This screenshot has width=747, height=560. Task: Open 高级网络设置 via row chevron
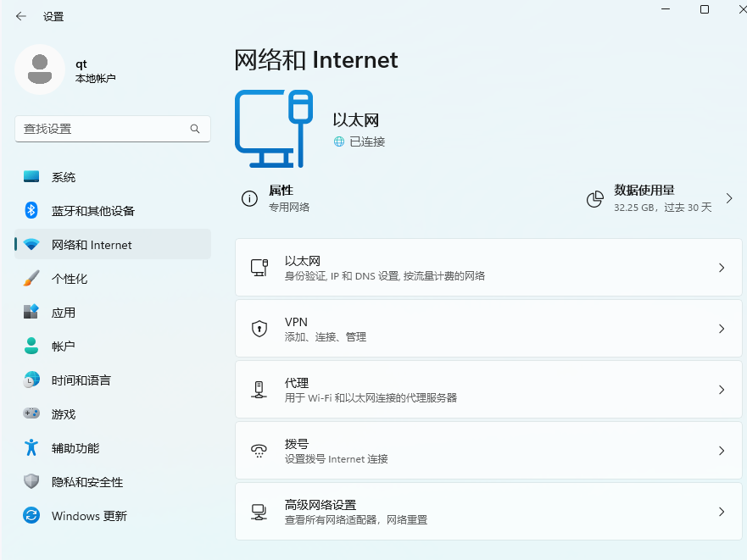pyautogui.click(x=722, y=512)
